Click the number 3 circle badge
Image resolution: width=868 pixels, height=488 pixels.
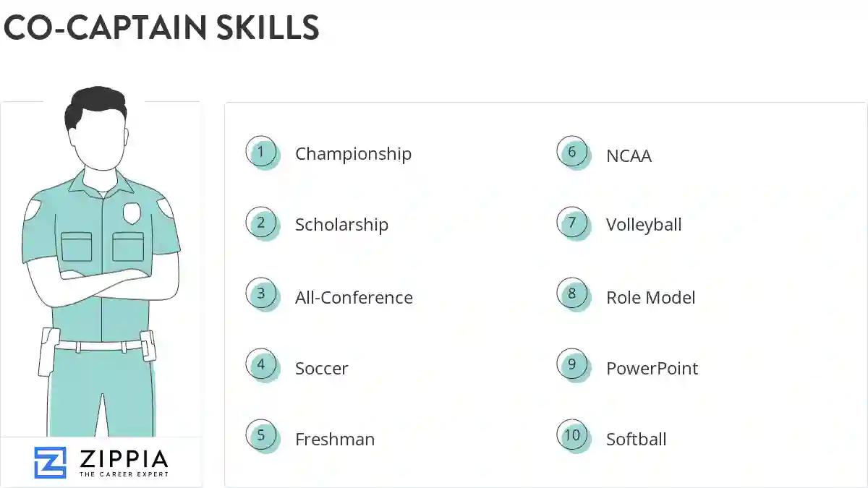tap(261, 294)
